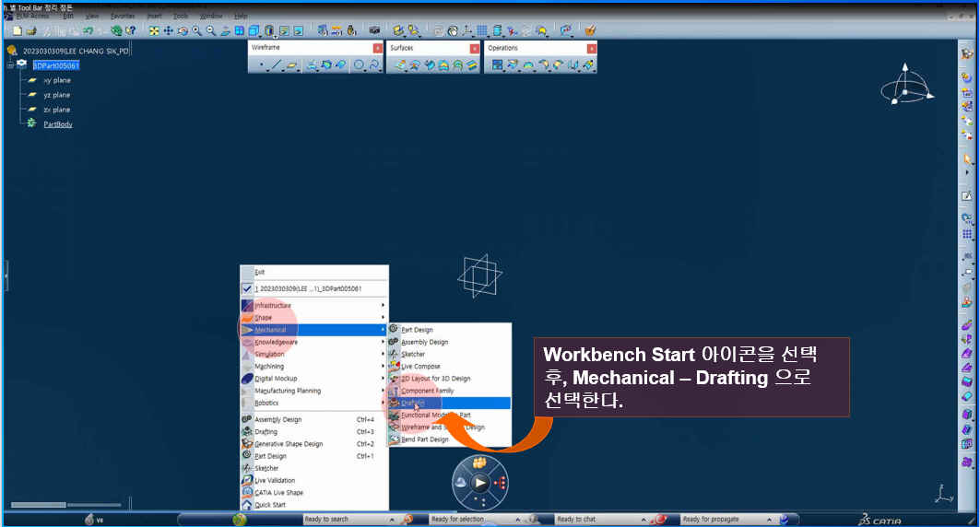Click the Play button on the action pad
The image size is (980, 527).
point(480,483)
